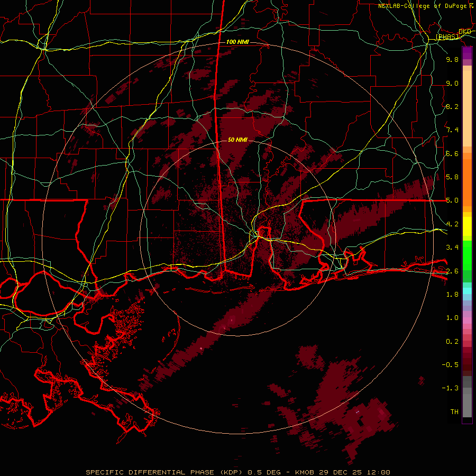Click the "[PHAS]" label above the color bar
This screenshot has width=476, height=476.
447,36
